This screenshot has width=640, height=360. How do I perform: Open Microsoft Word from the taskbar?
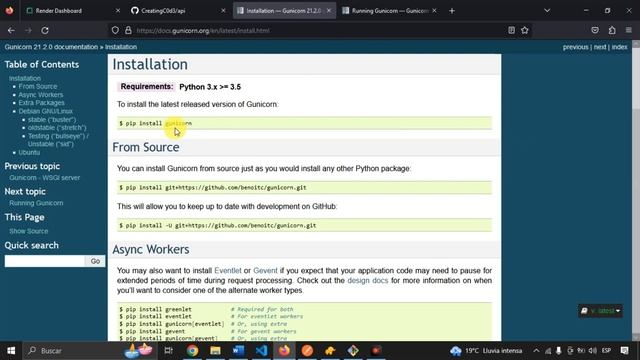point(238,351)
